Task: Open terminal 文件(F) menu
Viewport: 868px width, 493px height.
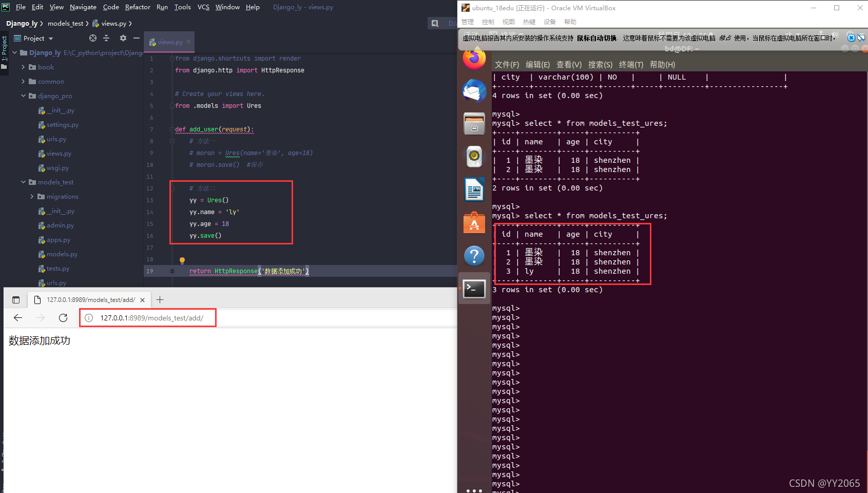Action: (507, 65)
